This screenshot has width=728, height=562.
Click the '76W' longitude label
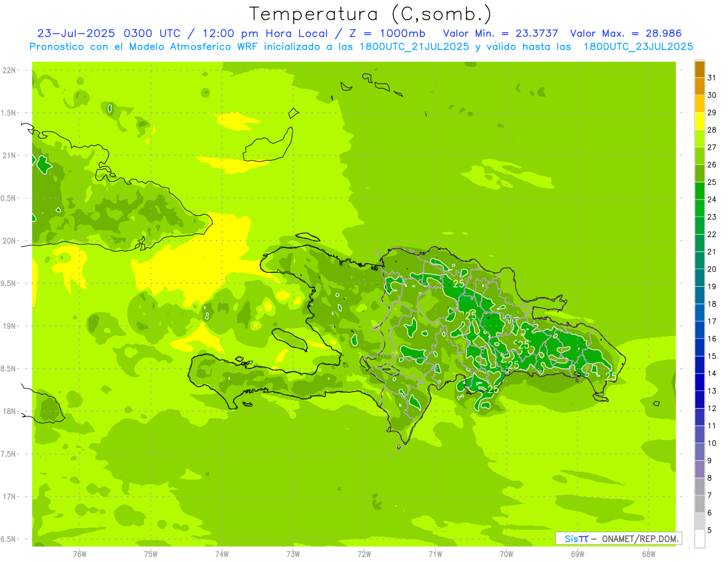click(79, 554)
